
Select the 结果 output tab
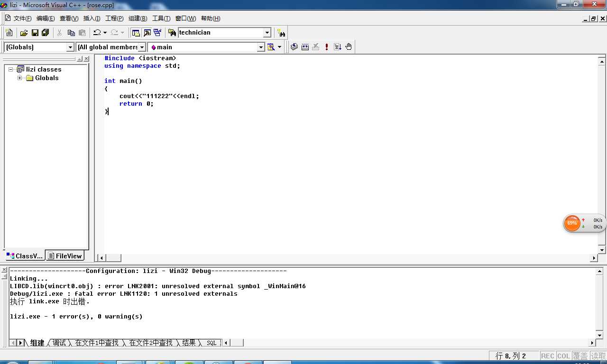tap(189, 343)
